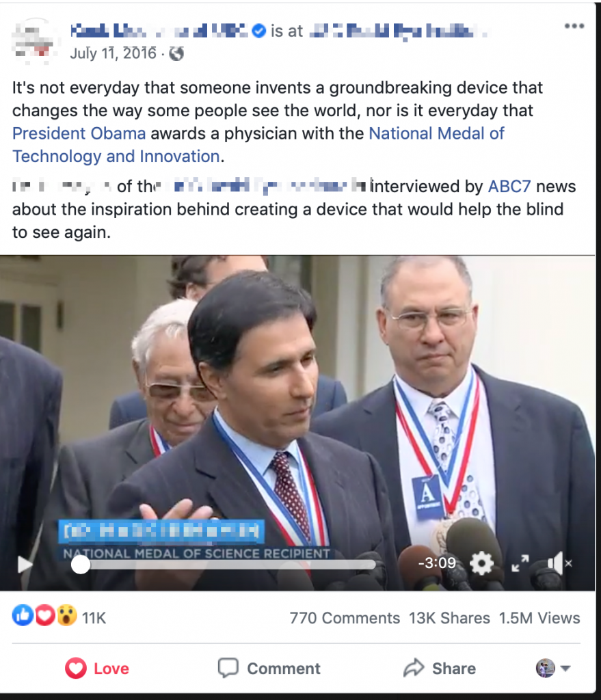Open the President Obama link
Image resolution: width=601 pixels, height=700 pixels.
(79, 133)
